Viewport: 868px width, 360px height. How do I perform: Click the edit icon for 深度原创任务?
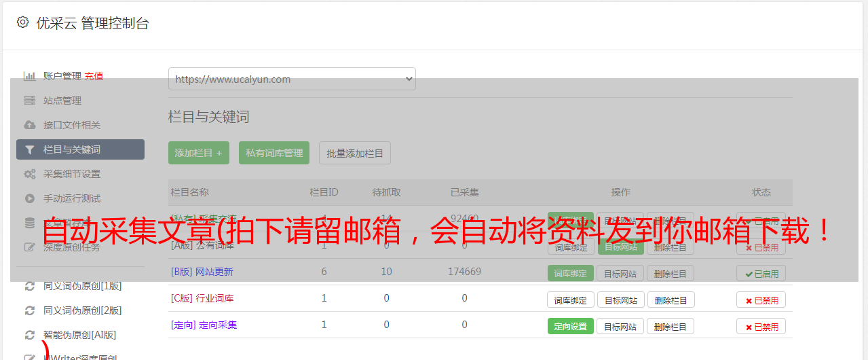point(30,247)
